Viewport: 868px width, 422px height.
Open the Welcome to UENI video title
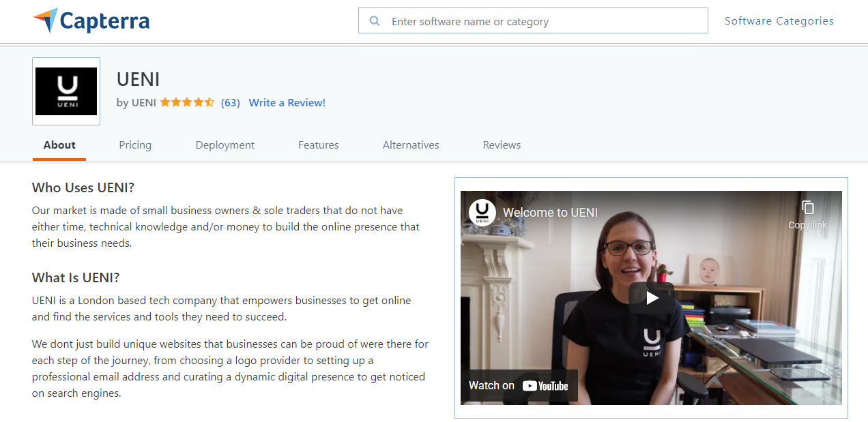pyautogui.click(x=550, y=213)
